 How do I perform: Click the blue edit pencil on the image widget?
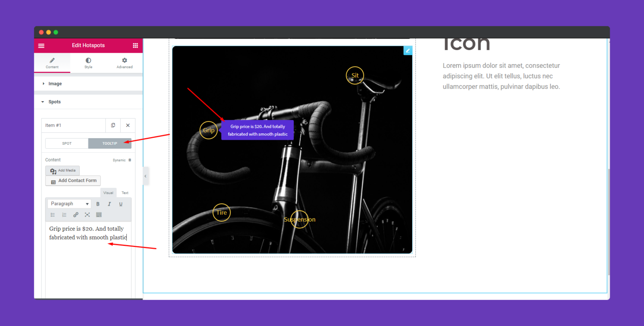point(408,50)
